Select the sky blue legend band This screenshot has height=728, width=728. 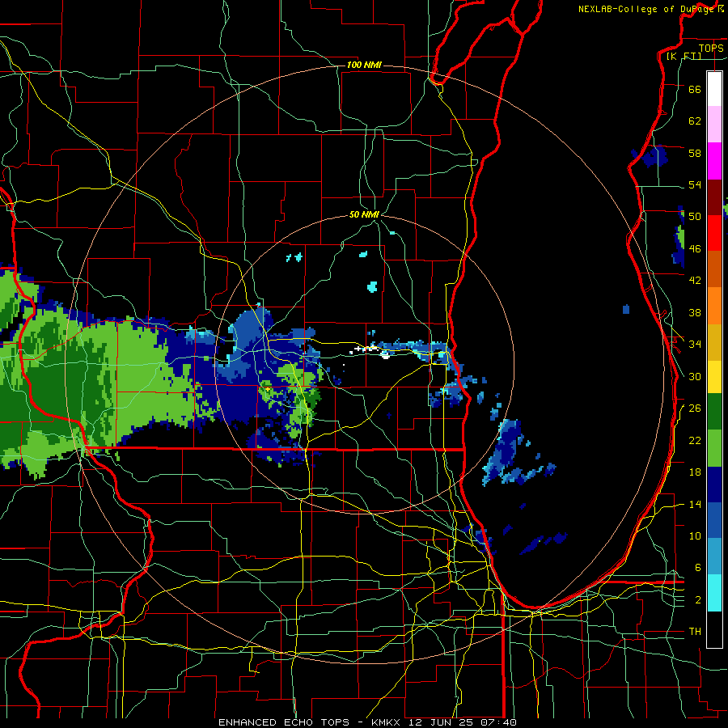(x=714, y=557)
